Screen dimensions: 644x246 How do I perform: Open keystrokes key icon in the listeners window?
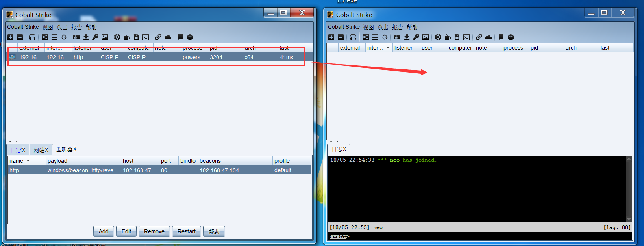[x=95, y=37]
